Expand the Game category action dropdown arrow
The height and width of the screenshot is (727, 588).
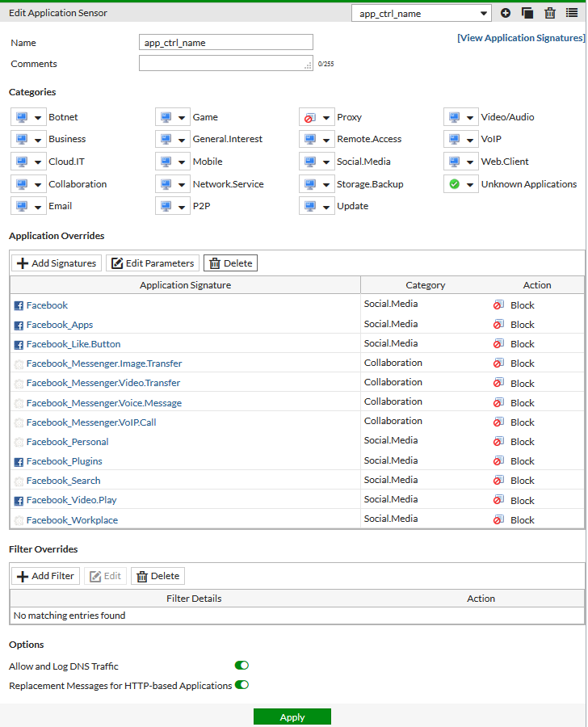point(183,117)
